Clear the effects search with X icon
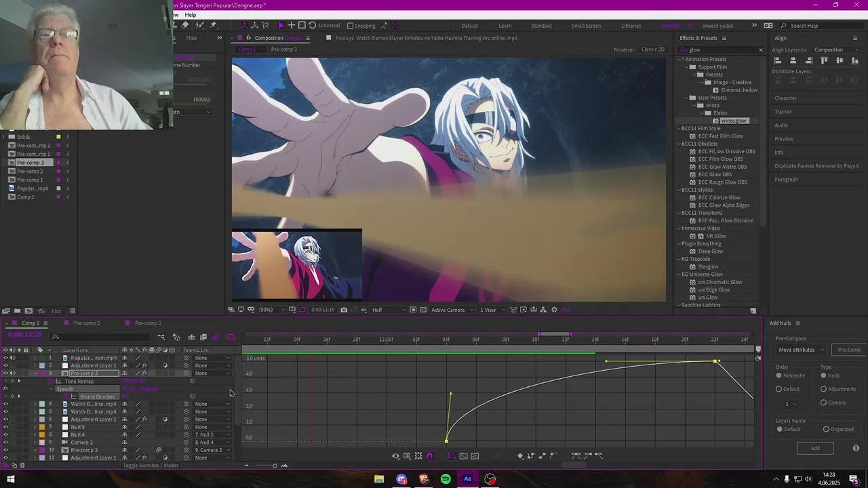 tap(761, 49)
